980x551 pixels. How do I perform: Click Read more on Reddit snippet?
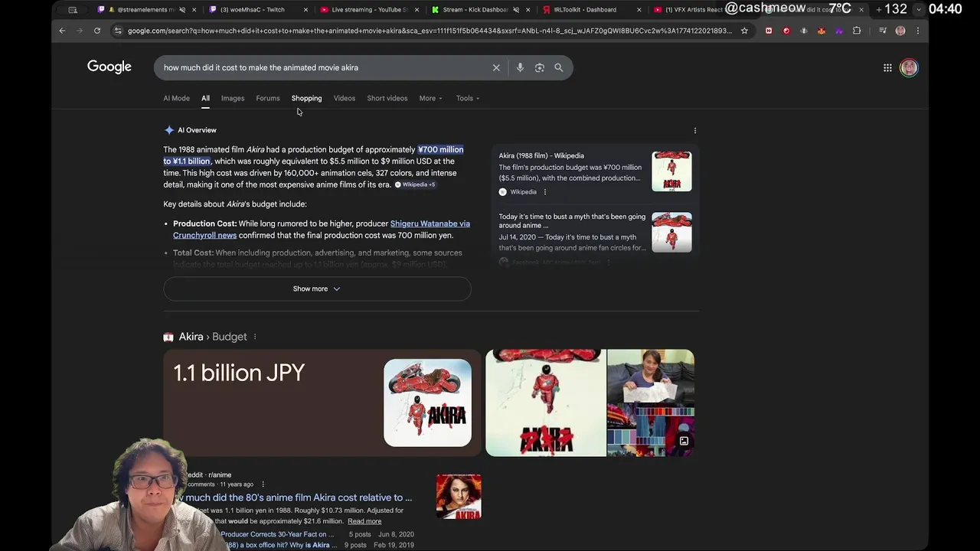click(x=364, y=521)
